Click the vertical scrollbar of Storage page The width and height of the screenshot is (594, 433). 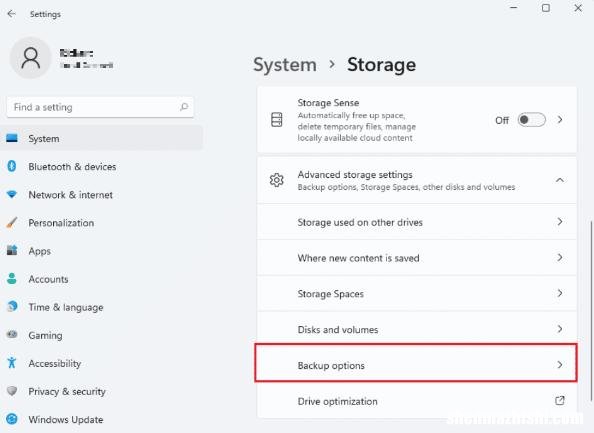coord(591,310)
